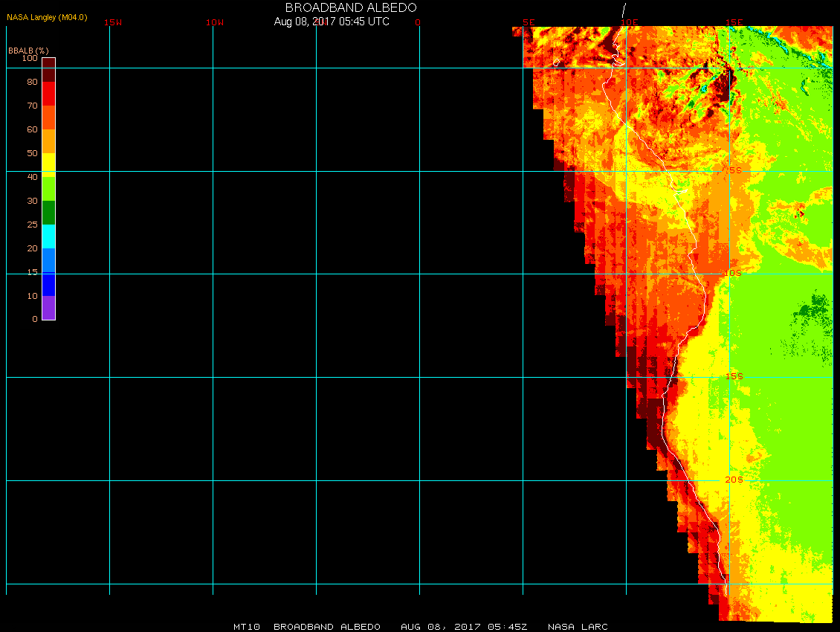Click the 15W longitude label
The height and width of the screenshot is (632, 840).
(x=113, y=22)
